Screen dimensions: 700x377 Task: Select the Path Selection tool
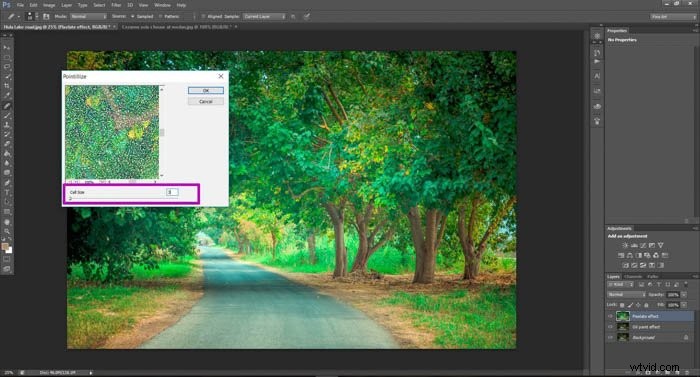(7, 202)
